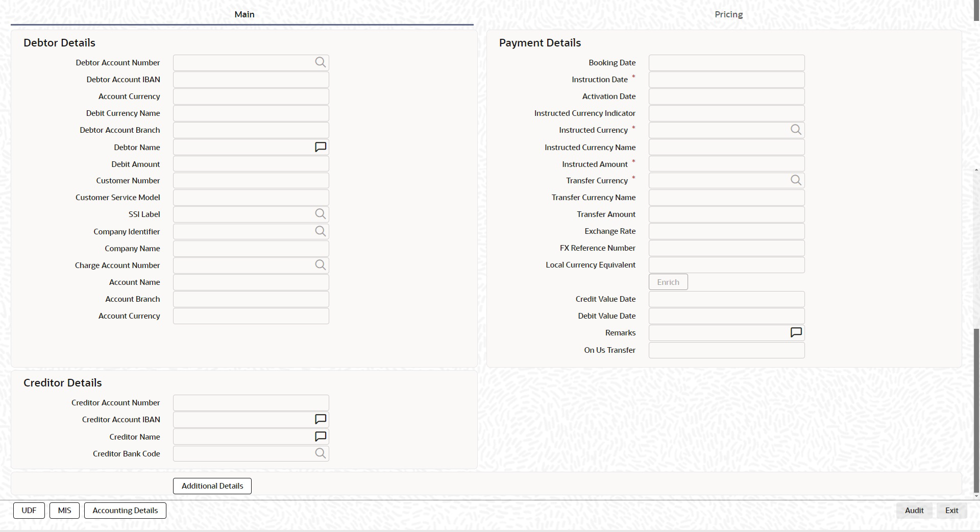Focus the Booking Date field
The width and height of the screenshot is (980, 532).
click(727, 63)
